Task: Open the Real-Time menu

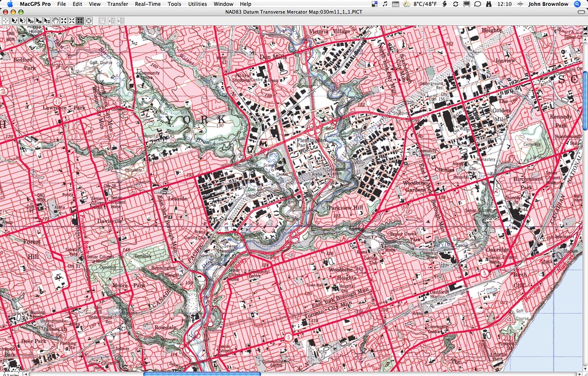Action: 147,4
